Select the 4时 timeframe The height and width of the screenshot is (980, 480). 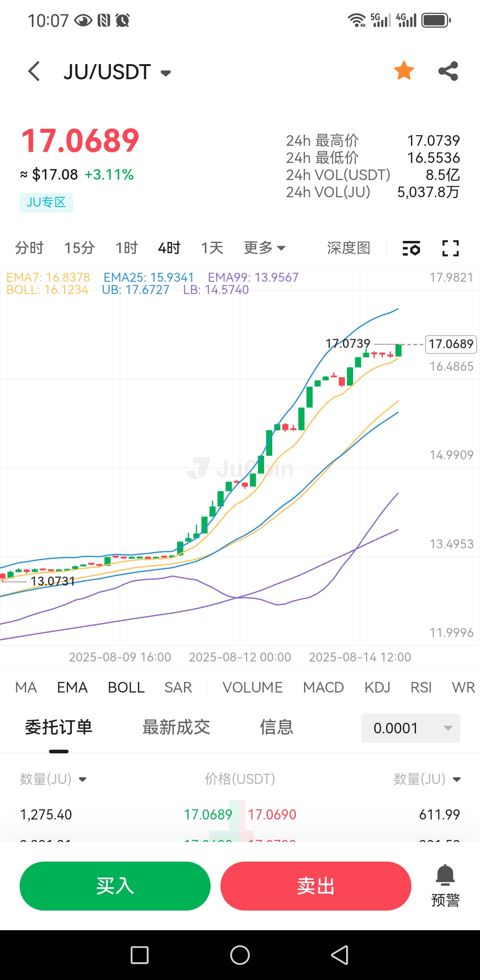(169, 248)
